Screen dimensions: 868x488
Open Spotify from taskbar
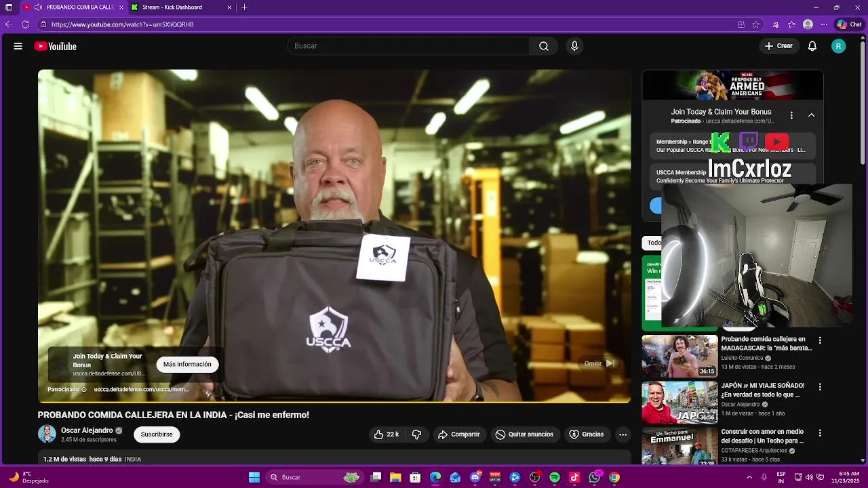click(555, 477)
